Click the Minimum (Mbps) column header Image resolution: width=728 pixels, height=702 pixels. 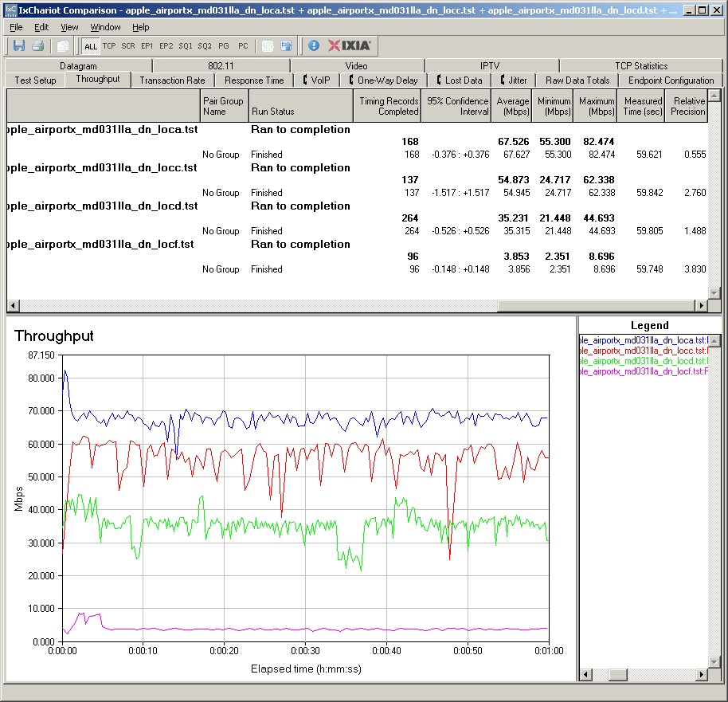[x=553, y=106]
